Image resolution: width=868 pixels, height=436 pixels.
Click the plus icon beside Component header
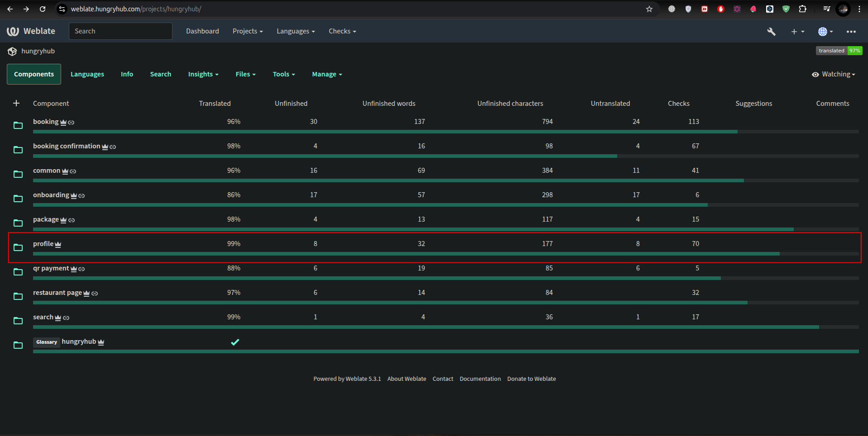(16, 104)
